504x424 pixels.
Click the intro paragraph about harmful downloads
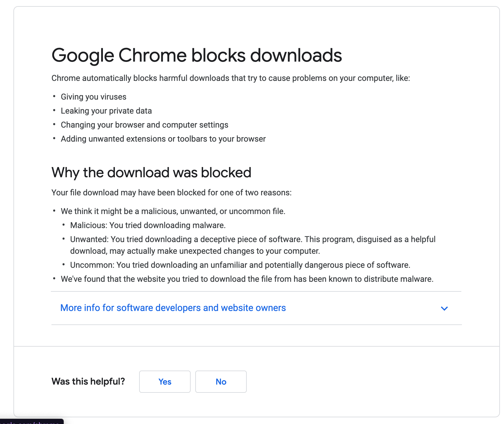[x=231, y=78]
